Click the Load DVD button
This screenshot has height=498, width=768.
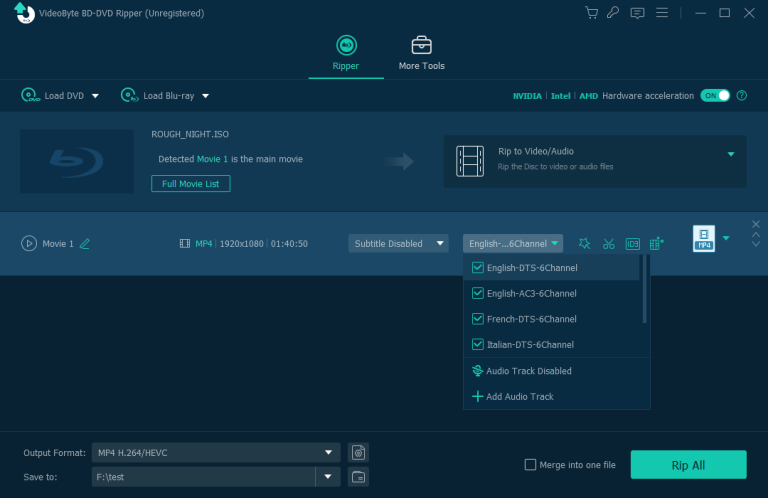[x=52, y=95]
